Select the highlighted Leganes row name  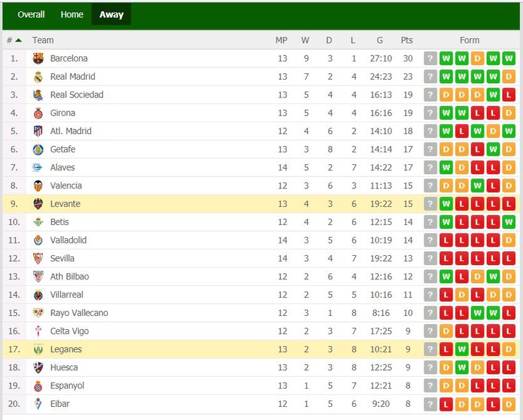[x=66, y=349]
